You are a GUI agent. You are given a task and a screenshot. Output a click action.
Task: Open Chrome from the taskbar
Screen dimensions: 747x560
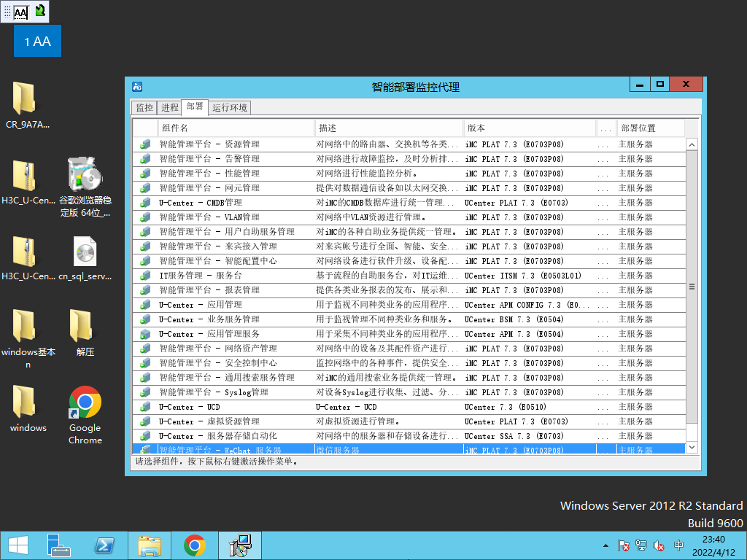click(x=195, y=545)
